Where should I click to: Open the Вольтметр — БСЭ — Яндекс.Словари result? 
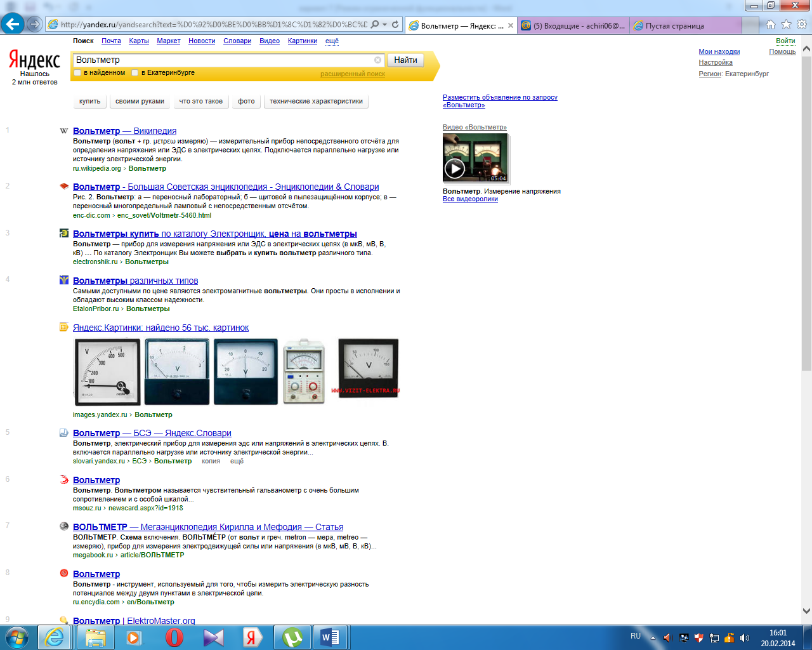[152, 433]
